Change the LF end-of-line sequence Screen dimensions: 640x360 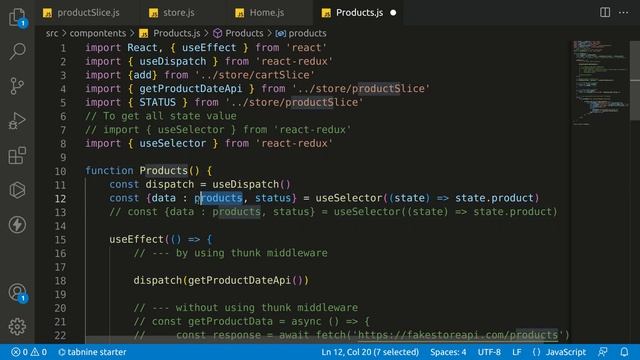click(516, 352)
